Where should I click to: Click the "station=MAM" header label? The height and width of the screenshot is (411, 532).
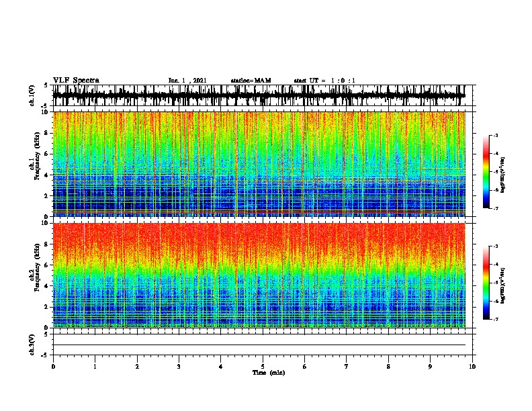(x=251, y=81)
